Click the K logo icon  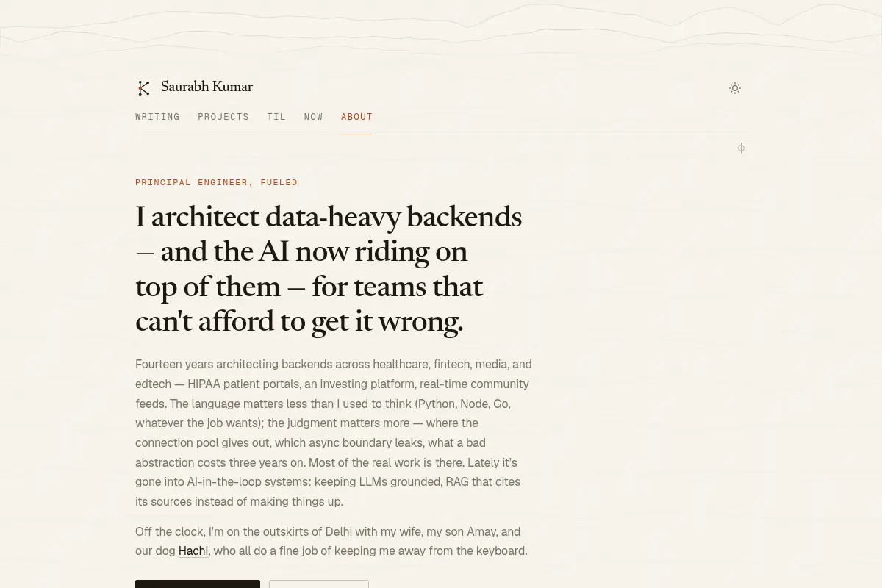tap(144, 88)
